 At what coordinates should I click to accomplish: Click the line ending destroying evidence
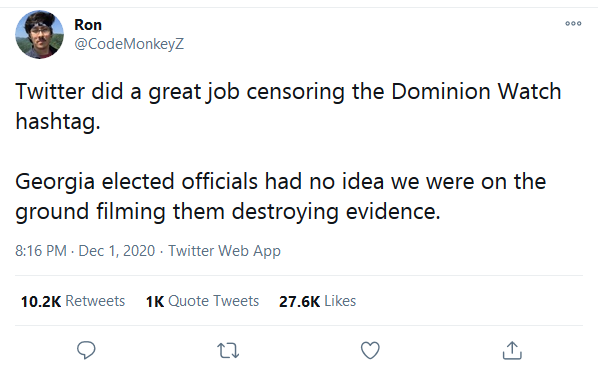[x=228, y=212]
